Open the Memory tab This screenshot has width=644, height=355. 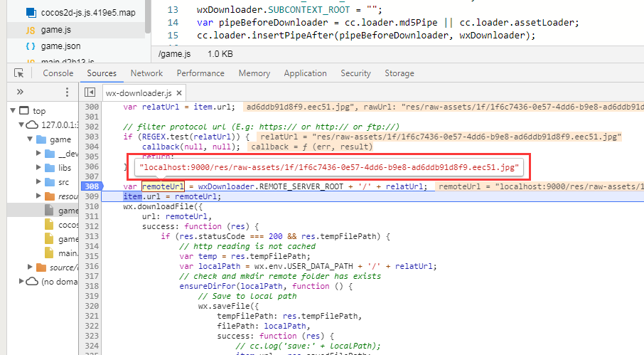click(254, 73)
